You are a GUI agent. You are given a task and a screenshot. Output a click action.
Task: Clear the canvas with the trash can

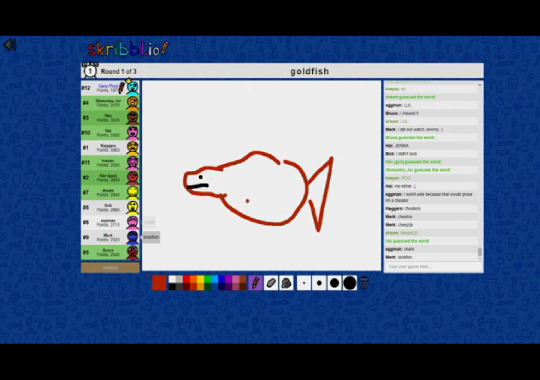pos(364,283)
